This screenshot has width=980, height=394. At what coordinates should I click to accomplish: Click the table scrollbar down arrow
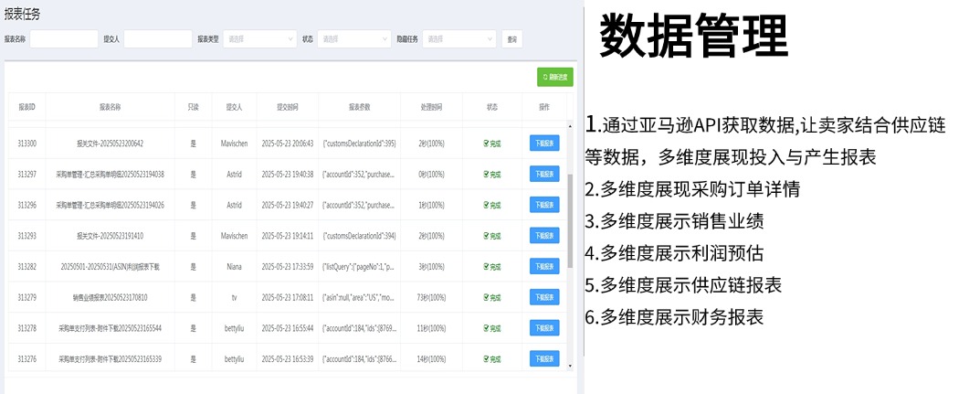pos(572,366)
